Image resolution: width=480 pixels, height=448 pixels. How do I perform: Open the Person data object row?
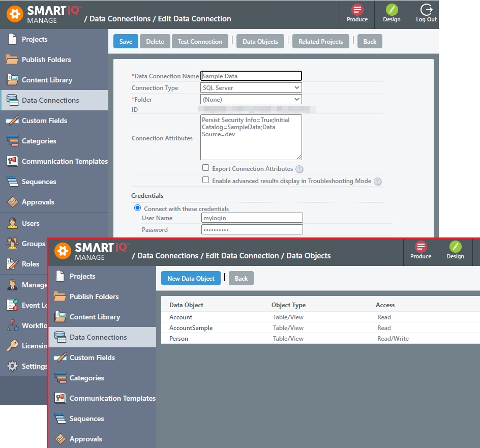(320, 338)
